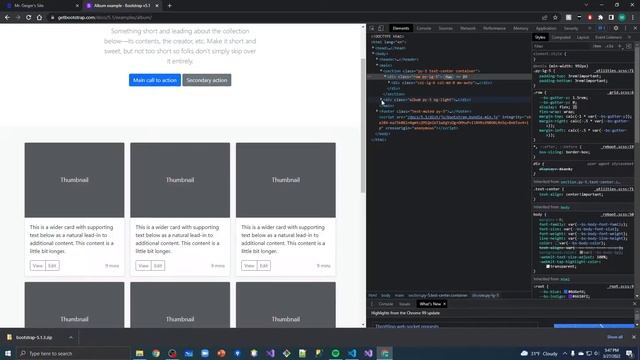This screenshot has height=360, width=640.
Task: Close the What's New drawer tab
Action: [x=444, y=304]
